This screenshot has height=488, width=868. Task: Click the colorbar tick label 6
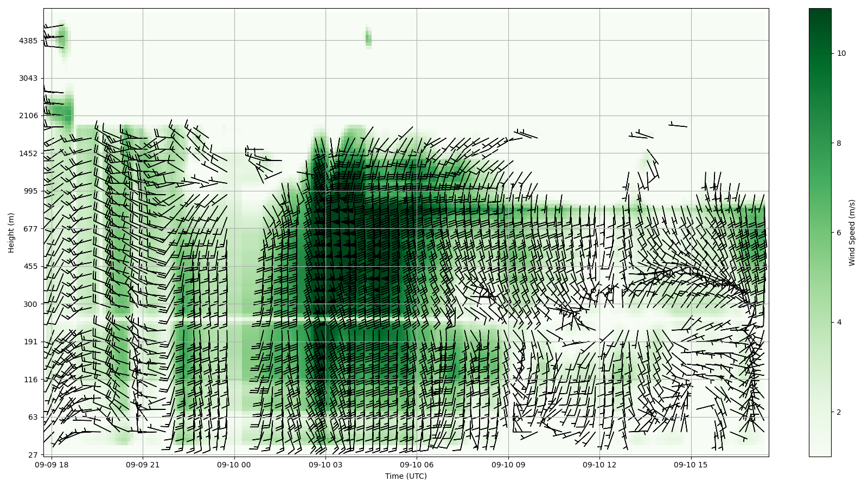click(839, 233)
